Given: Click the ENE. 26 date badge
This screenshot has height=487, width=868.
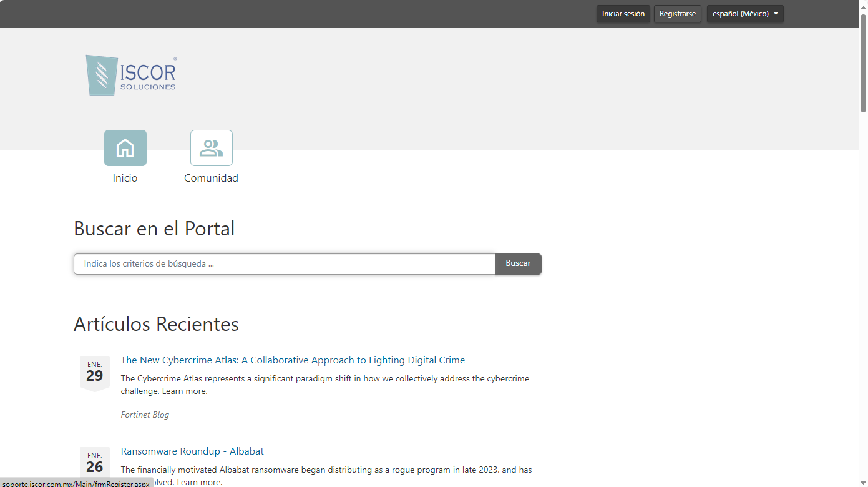Looking at the screenshot, I should pyautogui.click(x=95, y=463).
